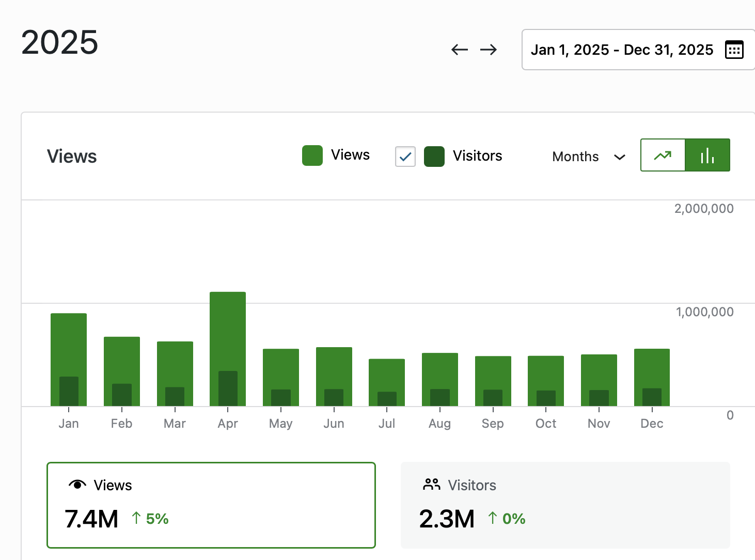The height and width of the screenshot is (560, 755).
Task: Open the calendar date picker icon
Action: pyautogui.click(x=734, y=50)
